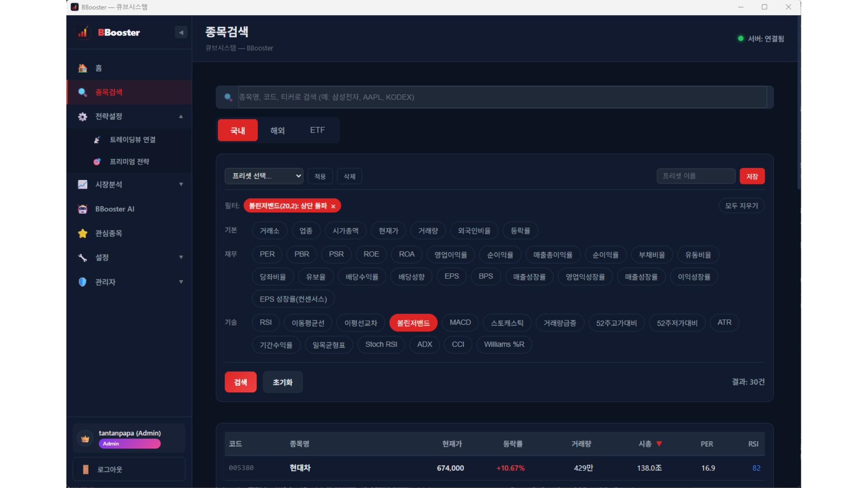Click the 프리셋 이름 input field

pos(695,176)
